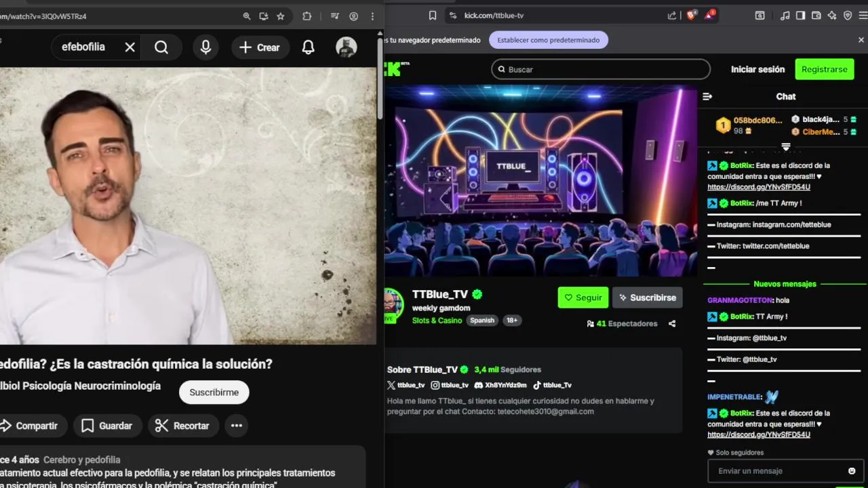The width and height of the screenshot is (868, 488).
Task: Click the YouTube search magnifier button
Action: point(161,47)
